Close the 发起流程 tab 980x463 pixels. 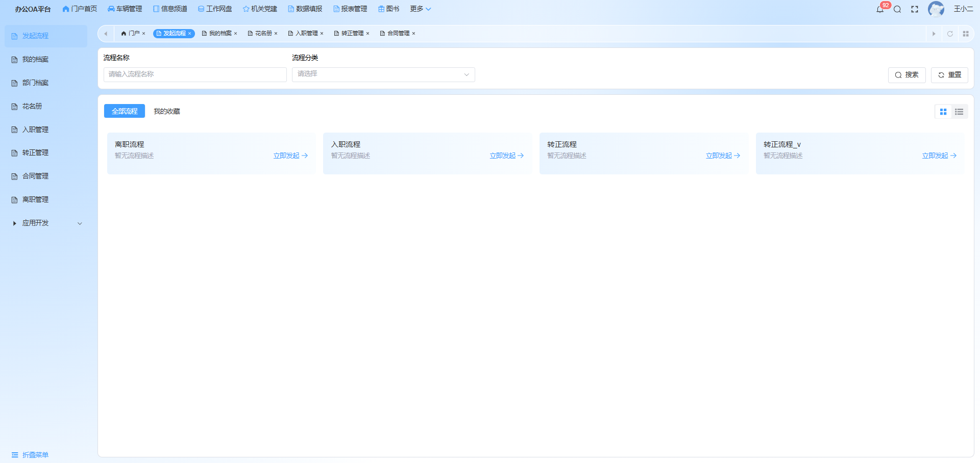[189, 34]
